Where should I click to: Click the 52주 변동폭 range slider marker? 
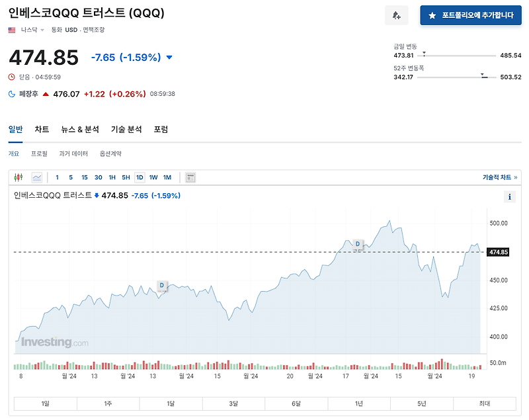483,77
